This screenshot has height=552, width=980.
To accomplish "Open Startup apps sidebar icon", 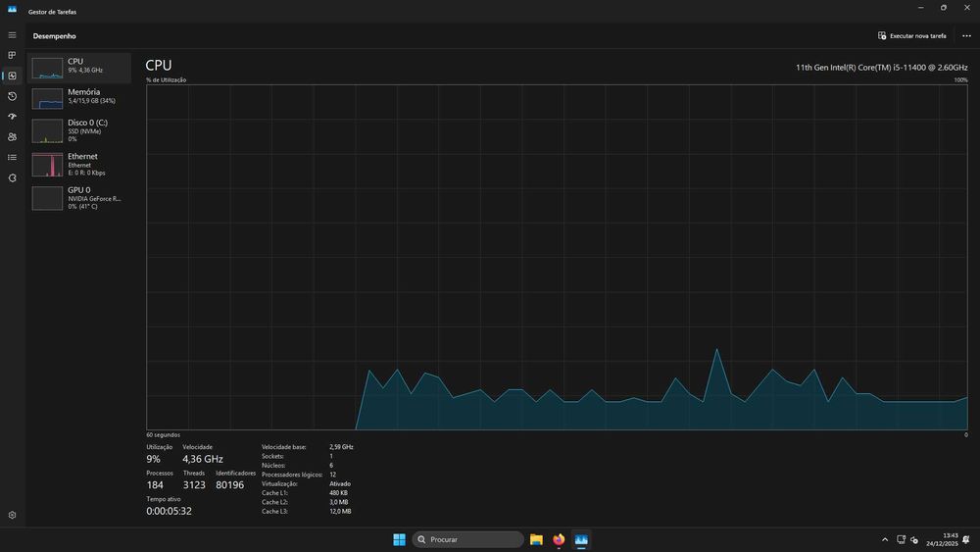I will point(12,117).
